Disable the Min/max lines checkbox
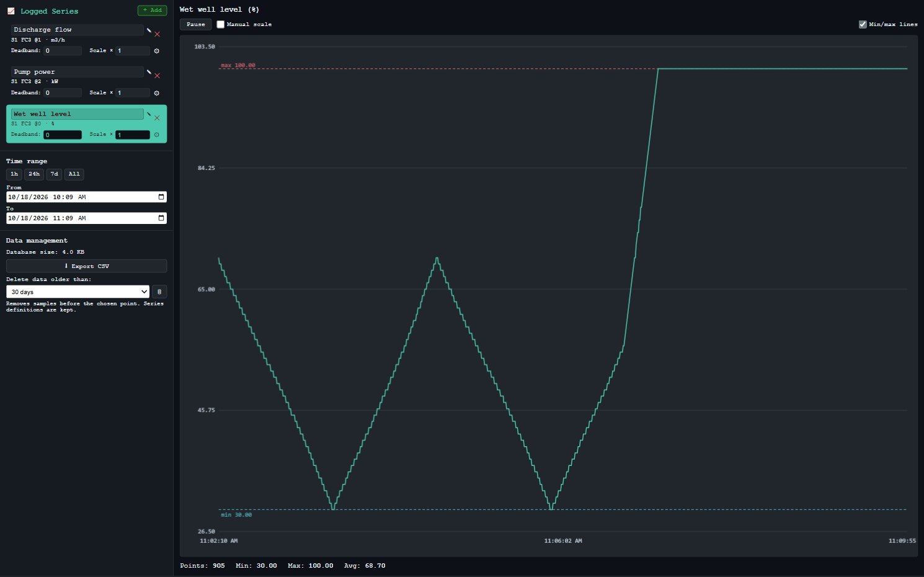The height and width of the screenshot is (577, 924). coord(863,24)
